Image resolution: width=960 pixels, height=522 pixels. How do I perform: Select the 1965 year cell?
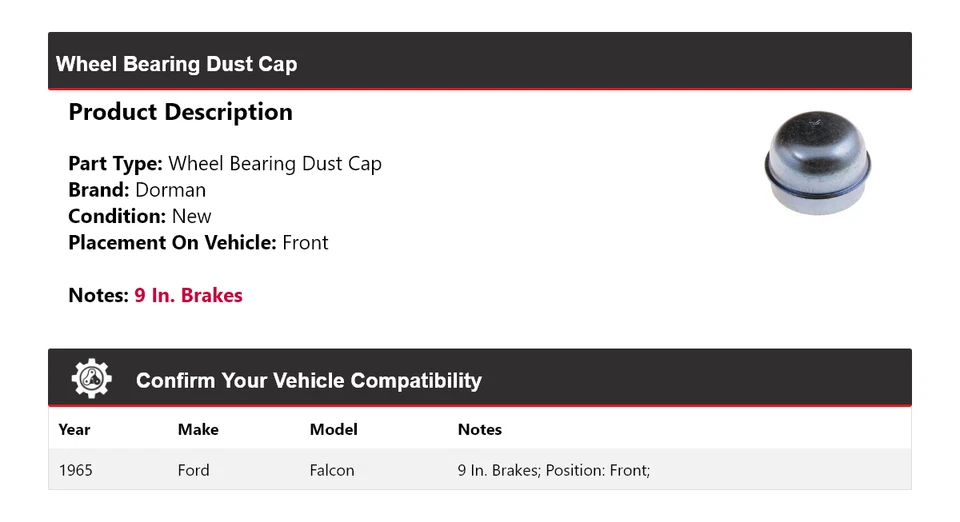[75, 470]
